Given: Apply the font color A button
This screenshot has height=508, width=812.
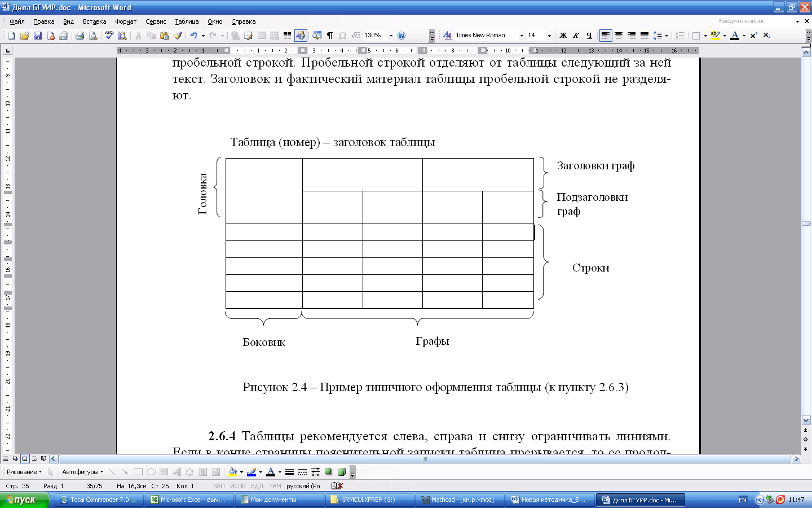Looking at the screenshot, I should [735, 36].
